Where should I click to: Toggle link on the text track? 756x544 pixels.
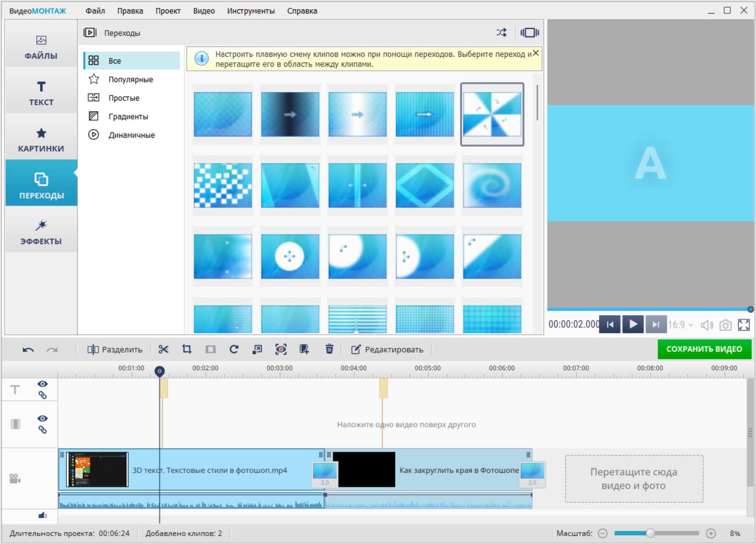pyautogui.click(x=42, y=395)
